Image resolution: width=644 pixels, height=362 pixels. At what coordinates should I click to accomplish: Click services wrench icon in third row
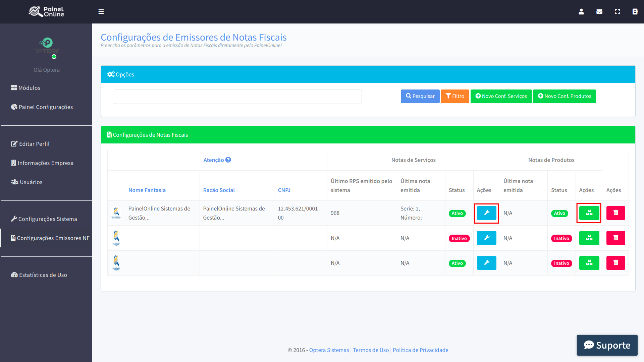pyautogui.click(x=486, y=263)
